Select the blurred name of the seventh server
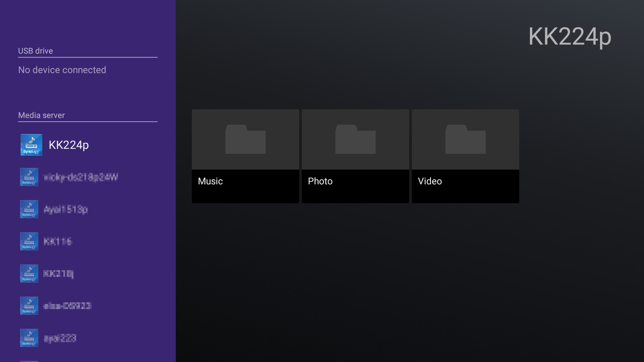The height and width of the screenshot is (362, 644). [60, 338]
